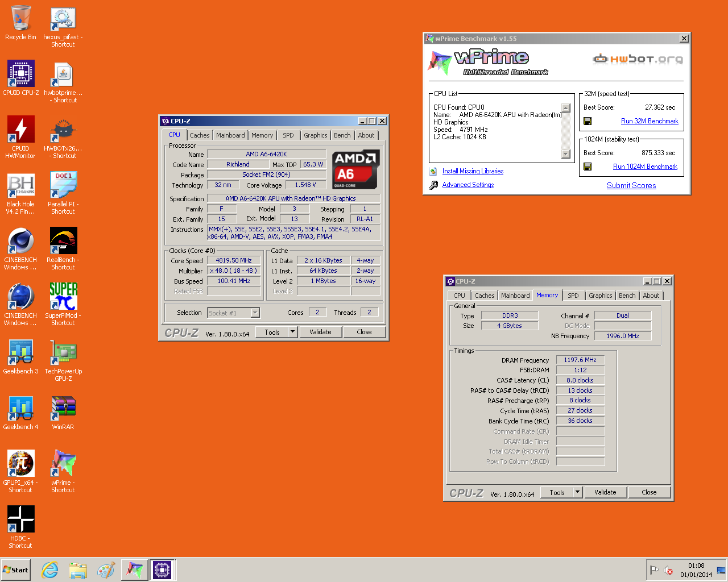728x582 pixels.
Task: Click the CPU List scrollbar up arrow
Action: click(565, 108)
